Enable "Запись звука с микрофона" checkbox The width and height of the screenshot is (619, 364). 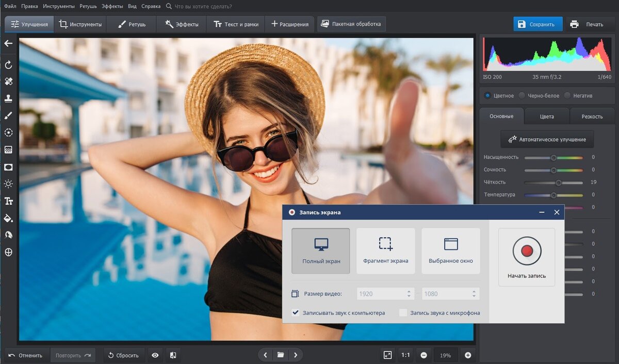click(x=403, y=312)
